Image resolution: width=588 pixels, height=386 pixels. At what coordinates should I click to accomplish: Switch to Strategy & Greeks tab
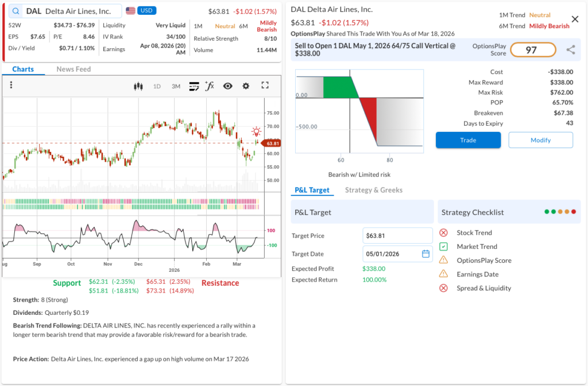pos(373,190)
